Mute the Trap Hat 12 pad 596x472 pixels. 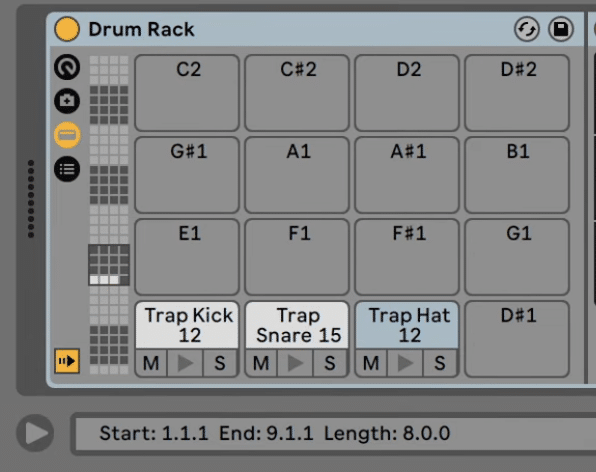click(371, 363)
